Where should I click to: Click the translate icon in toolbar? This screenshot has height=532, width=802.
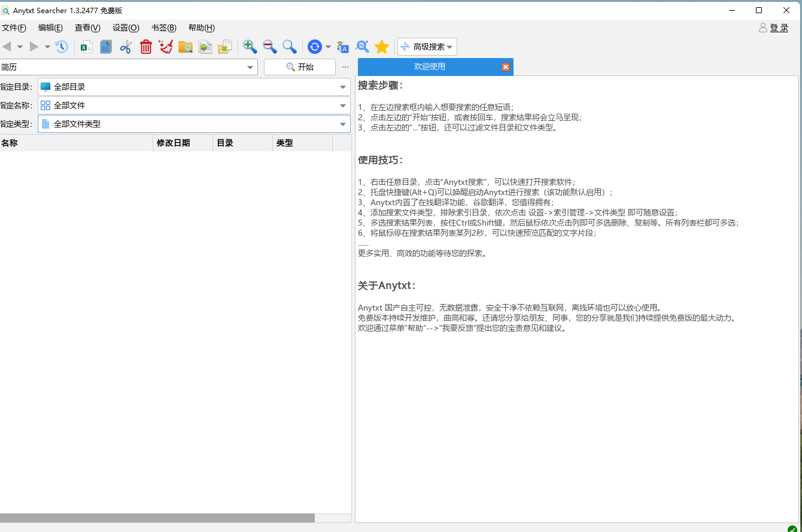click(x=342, y=47)
